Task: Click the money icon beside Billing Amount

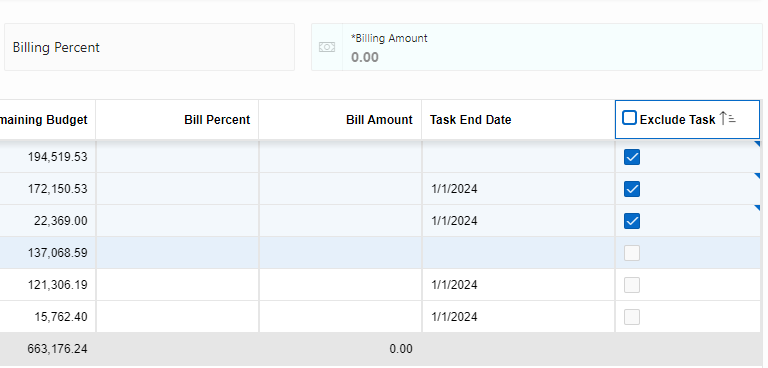Action: click(x=327, y=47)
